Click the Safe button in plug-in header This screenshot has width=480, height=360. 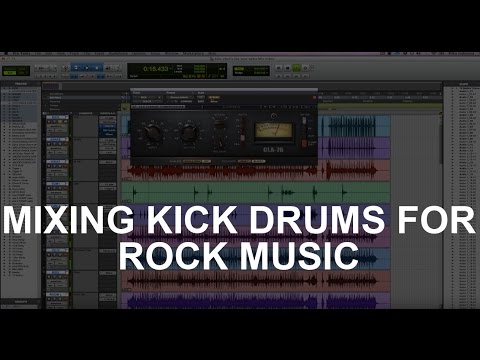point(201,101)
